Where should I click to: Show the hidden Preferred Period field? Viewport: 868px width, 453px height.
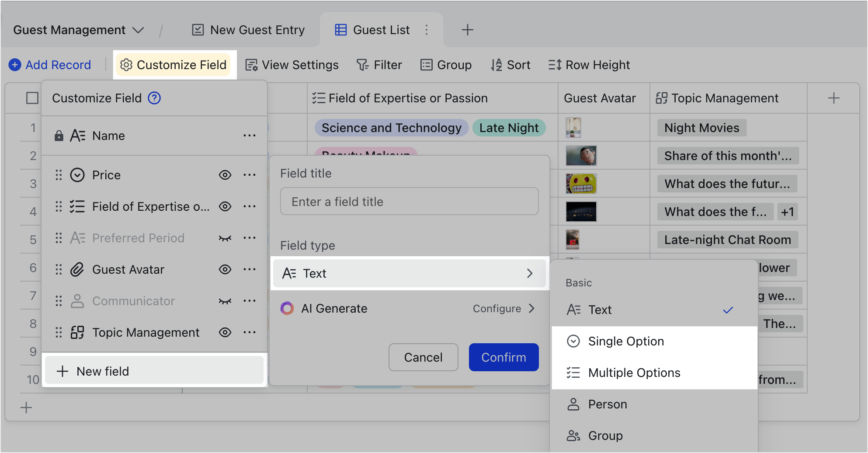[x=225, y=238]
